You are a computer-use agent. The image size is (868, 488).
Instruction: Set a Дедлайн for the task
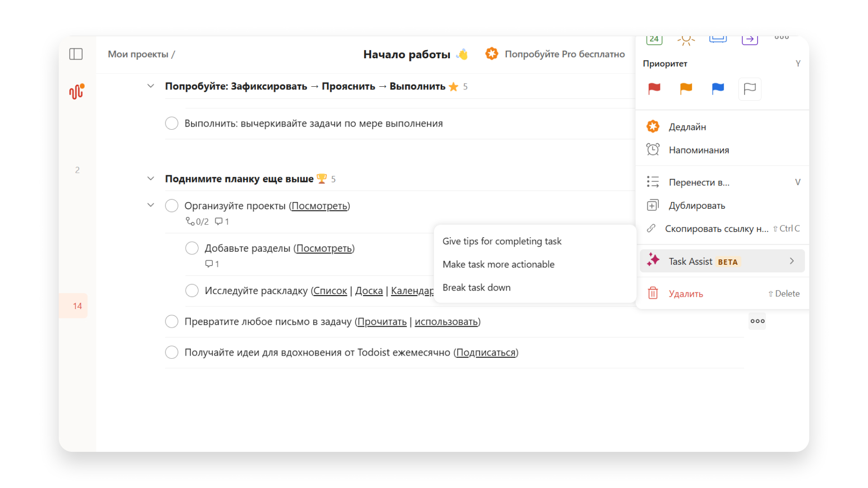coord(688,127)
